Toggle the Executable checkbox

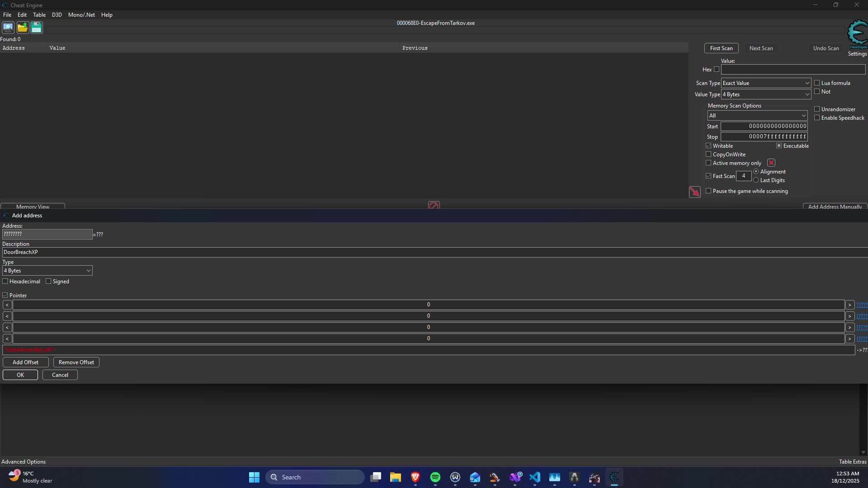(779, 146)
